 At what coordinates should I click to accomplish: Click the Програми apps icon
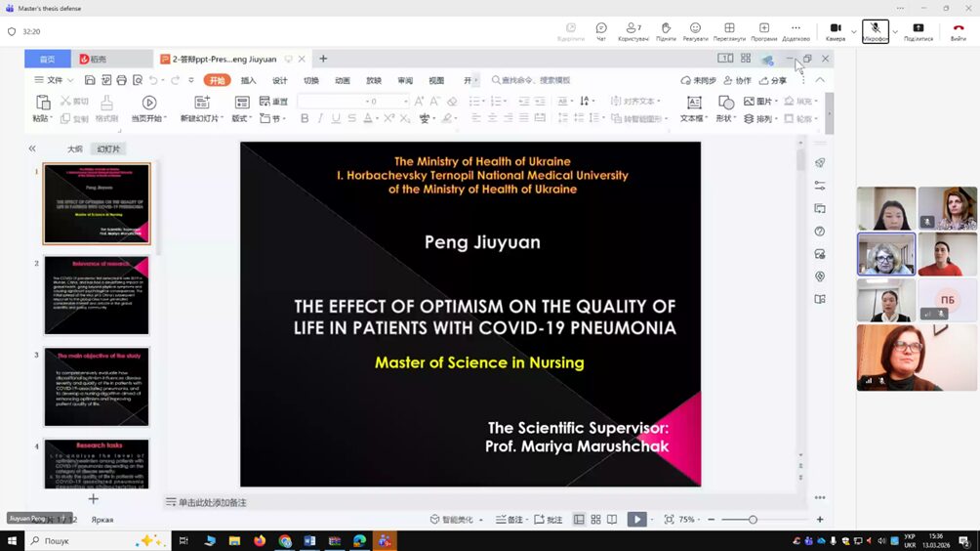point(763,28)
